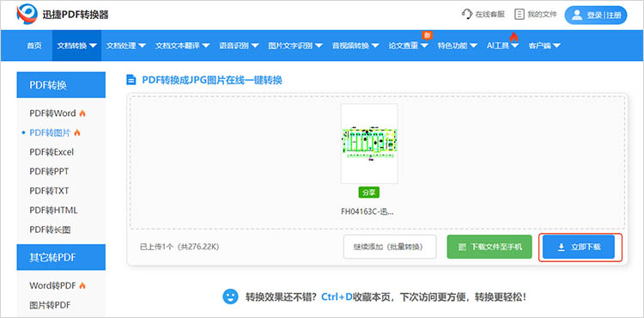Image resolution: width=644 pixels, height=318 pixels.
Task: Select PDF转TXT in the sidebar
Action: tap(49, 191)
